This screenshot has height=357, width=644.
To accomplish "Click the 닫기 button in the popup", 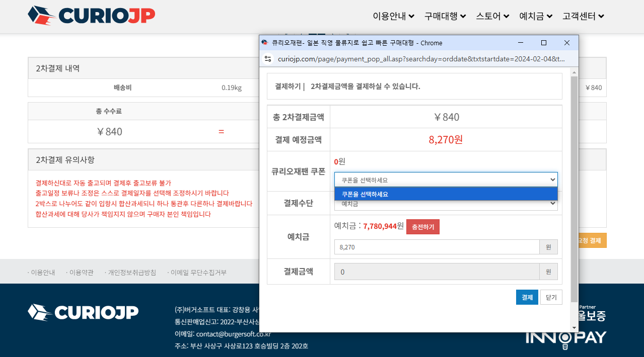I will coord(551,297).
